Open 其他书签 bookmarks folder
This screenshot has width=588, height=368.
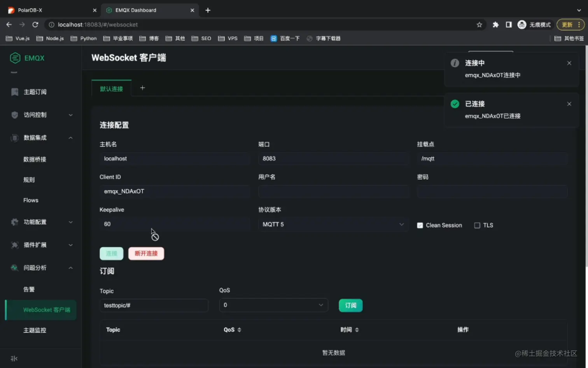(569, 39)
